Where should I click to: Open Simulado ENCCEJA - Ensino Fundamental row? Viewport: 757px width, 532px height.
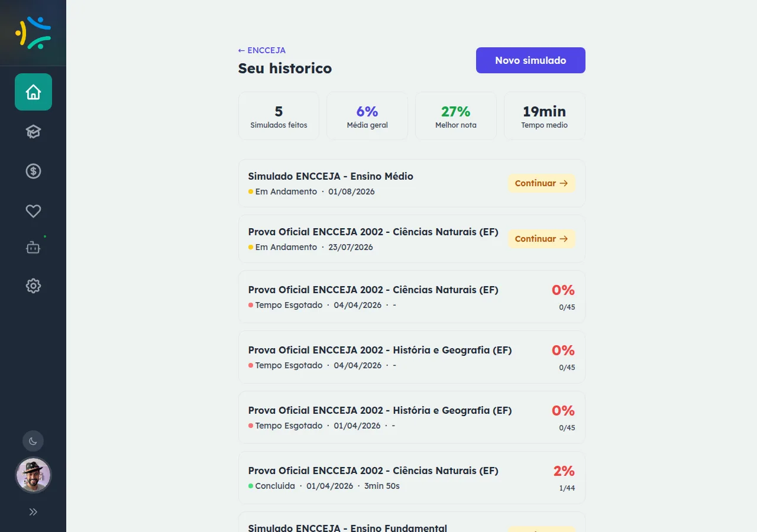(412, 521)
